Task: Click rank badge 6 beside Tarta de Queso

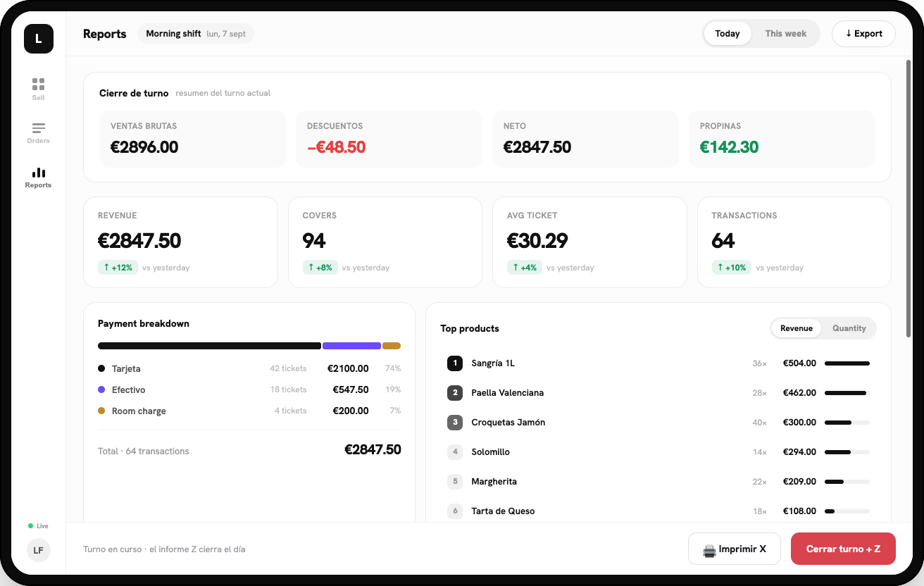Action: click(455, 511)
